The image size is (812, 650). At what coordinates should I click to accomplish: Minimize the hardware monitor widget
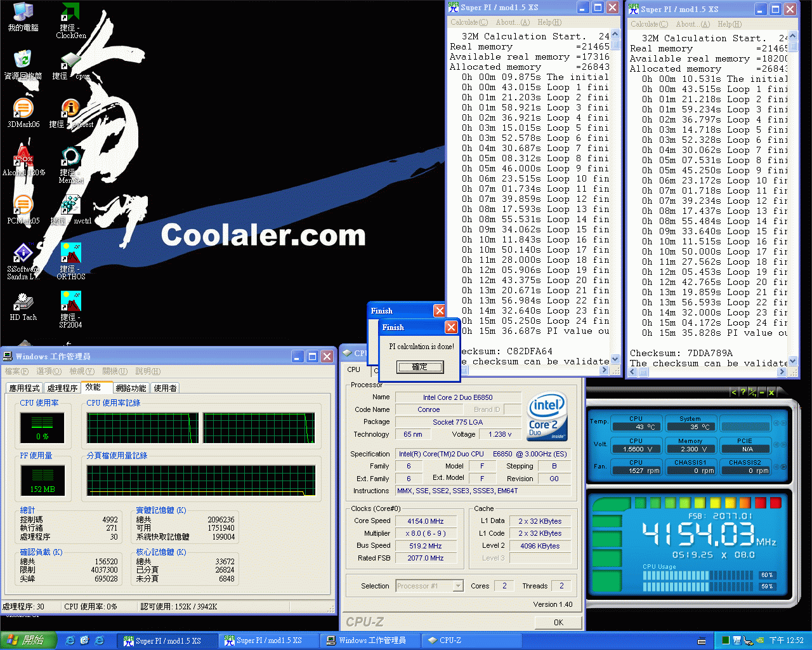point(762,392)
